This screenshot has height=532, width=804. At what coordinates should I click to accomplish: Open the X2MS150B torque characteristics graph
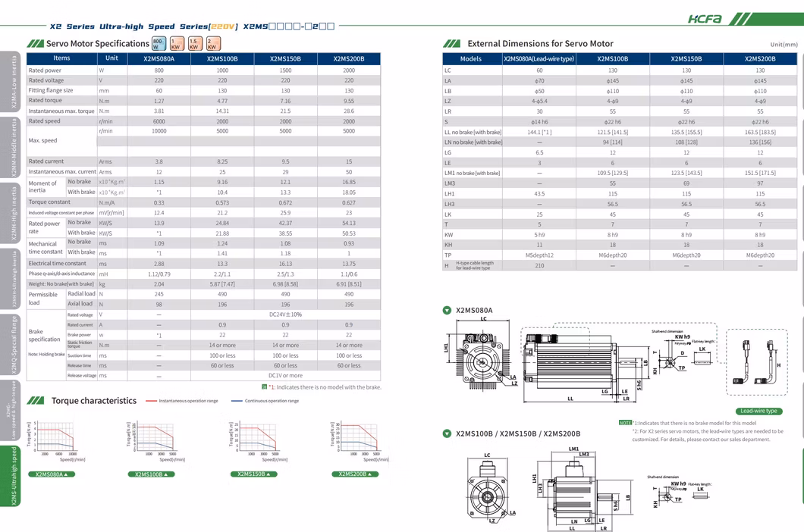pos(258,441)
